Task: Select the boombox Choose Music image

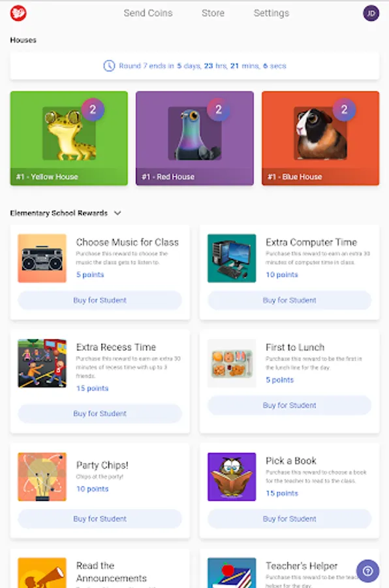Action: 42,258
